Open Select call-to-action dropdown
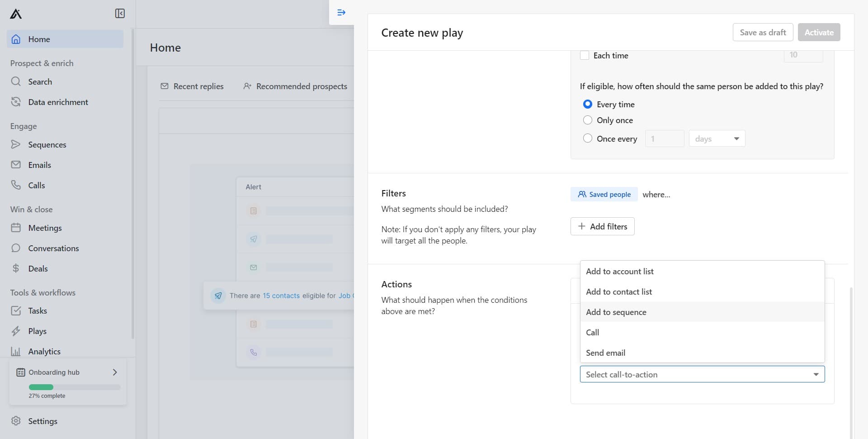The image size is (868, 439). point(702,374)
